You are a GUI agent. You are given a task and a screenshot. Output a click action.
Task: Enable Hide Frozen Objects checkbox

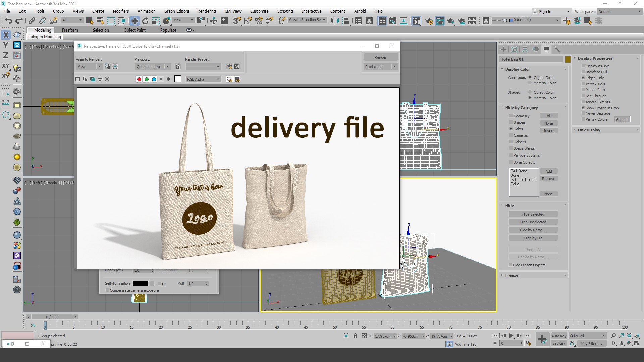click(x=511, y=265)
